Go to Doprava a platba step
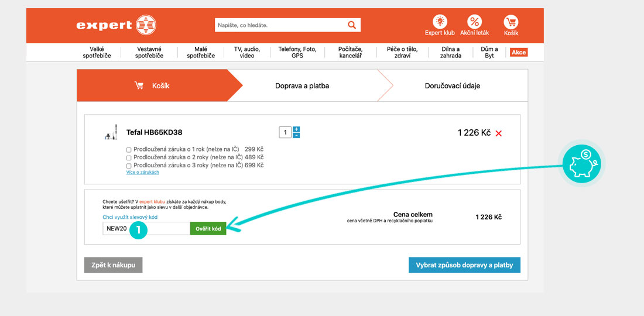Image resolution: width=644 pixels, height=316 pixels. pos(302,86)
